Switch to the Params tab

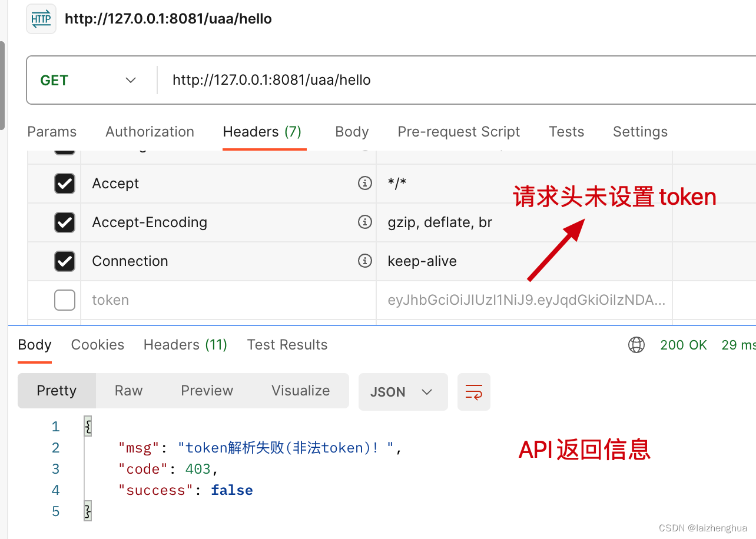pos(52,132)
